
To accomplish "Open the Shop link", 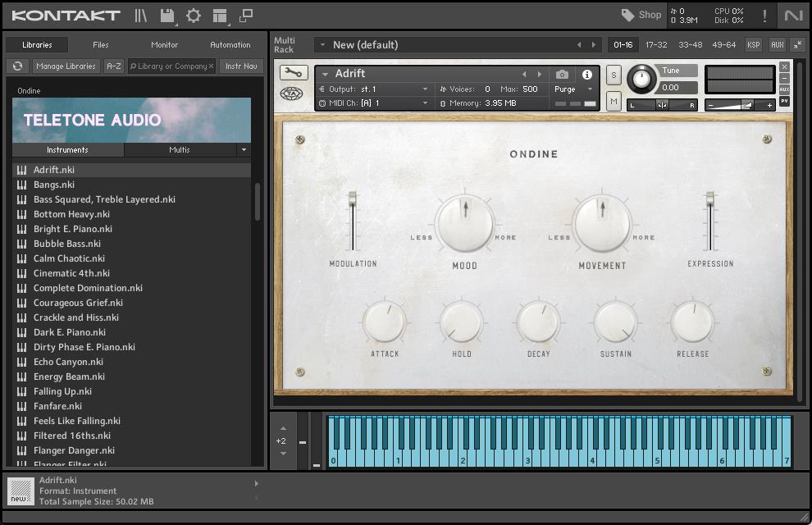I will click(x=641, y=15).
